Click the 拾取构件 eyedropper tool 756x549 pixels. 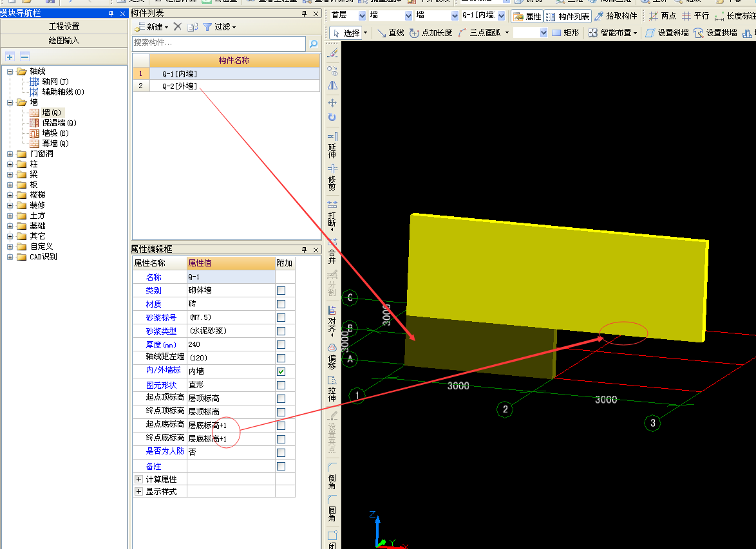point(615,16)
